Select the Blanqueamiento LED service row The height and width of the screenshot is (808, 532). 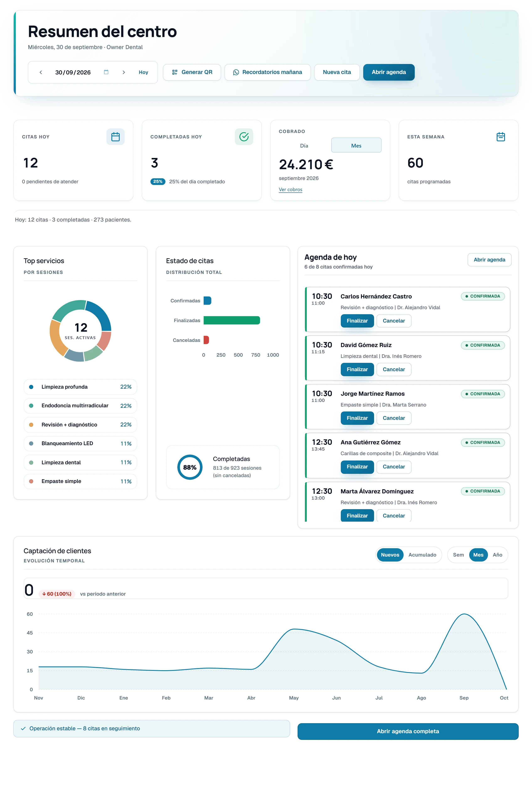[80, 443]
